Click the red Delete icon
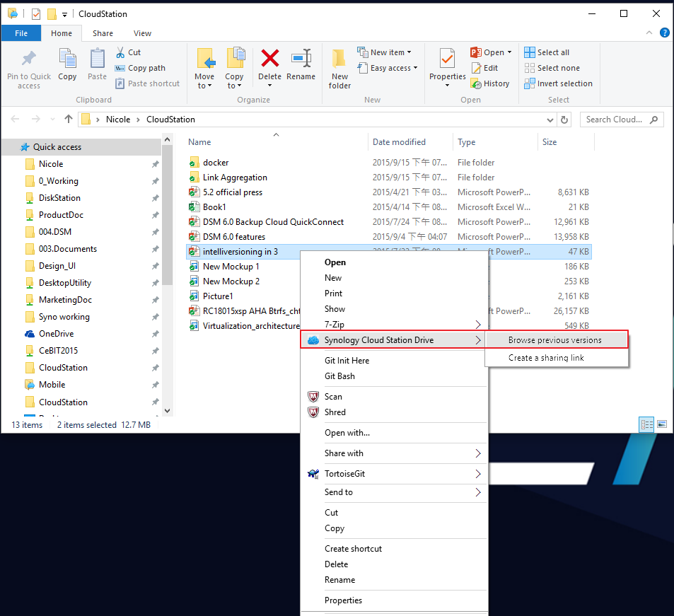The height and width of the screenshot is (616, 674). tap(270, 59)
